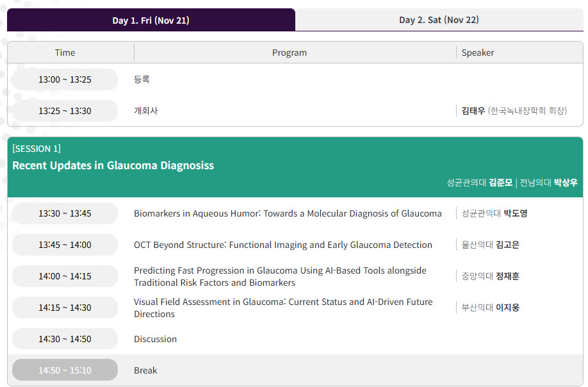The height and width of the screenshot is (387, 588).
Task: Click the Program column header
Action: (x=290, y=53)
